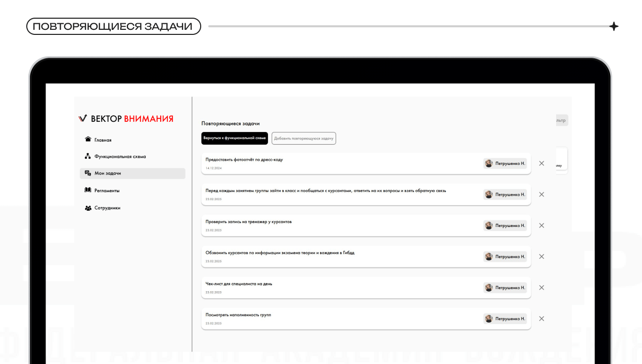The image size is (642, 364).
Task: Click the partially hidden Фильтр button
Action: click(x=562, y=120)
